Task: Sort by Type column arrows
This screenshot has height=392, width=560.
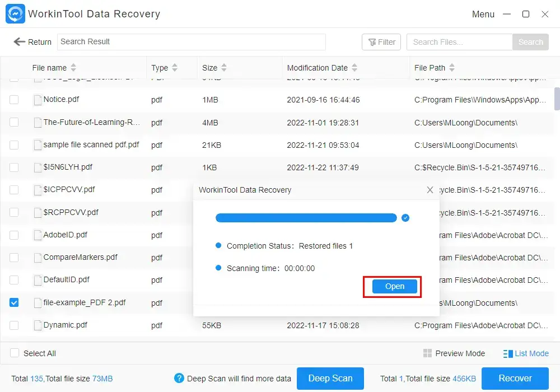Action: click(x=175, y=67)
